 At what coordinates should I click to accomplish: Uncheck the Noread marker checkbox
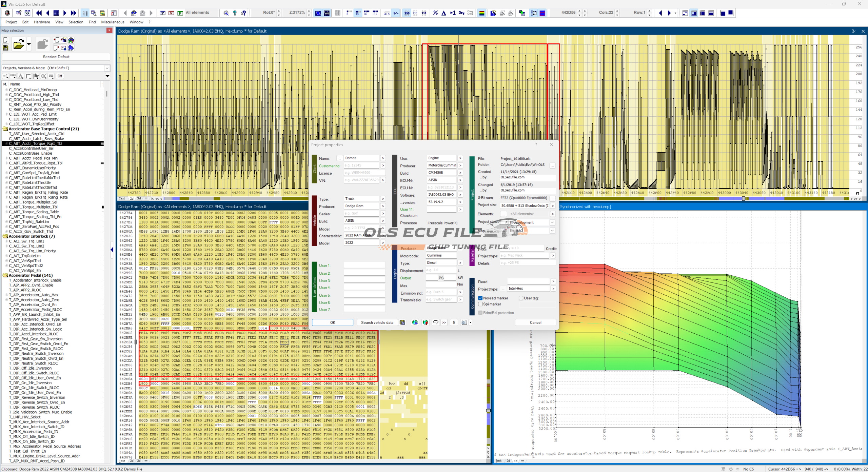480,298
